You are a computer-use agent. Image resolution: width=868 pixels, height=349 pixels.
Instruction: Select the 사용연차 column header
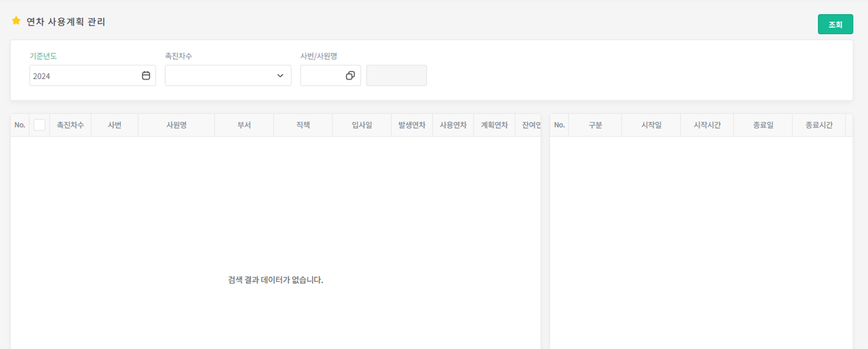point(453,125)
